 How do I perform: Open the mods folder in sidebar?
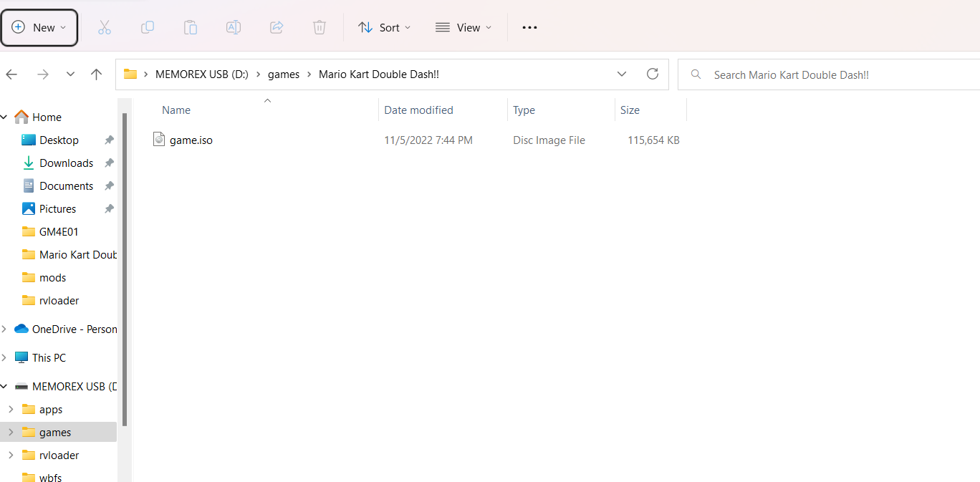(x=52, y=277)
